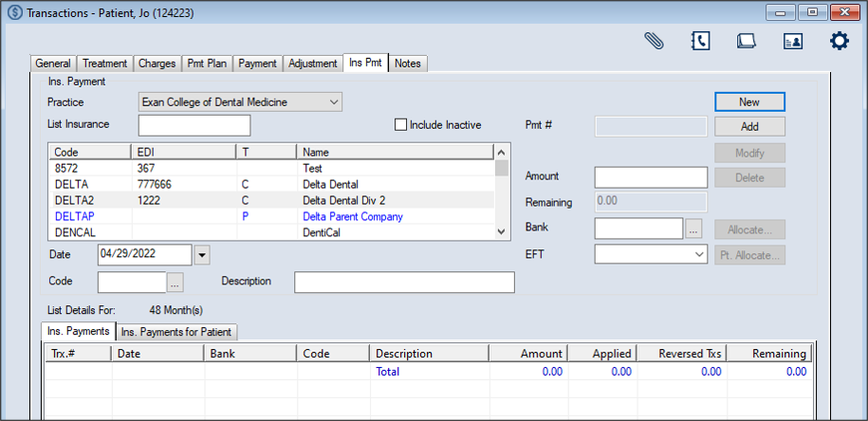This screenshot has height=421, width=868.
Task: Expand the Practice dropdown
Action: click(332, 101)
